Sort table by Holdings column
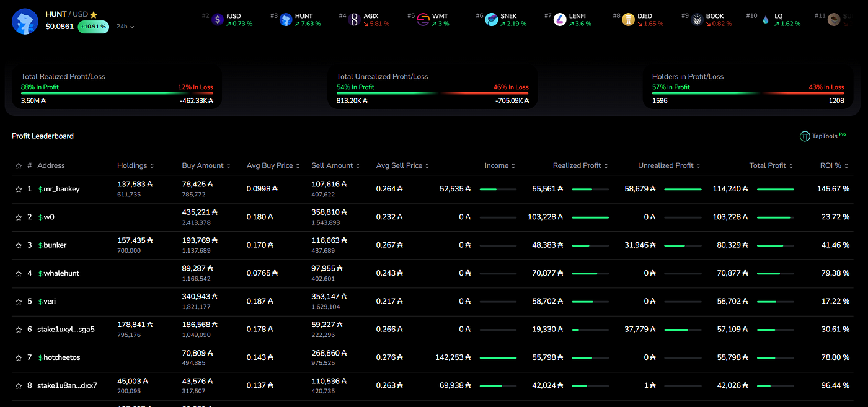The width and height of the screenshot is (868, 407). [135, 165]
